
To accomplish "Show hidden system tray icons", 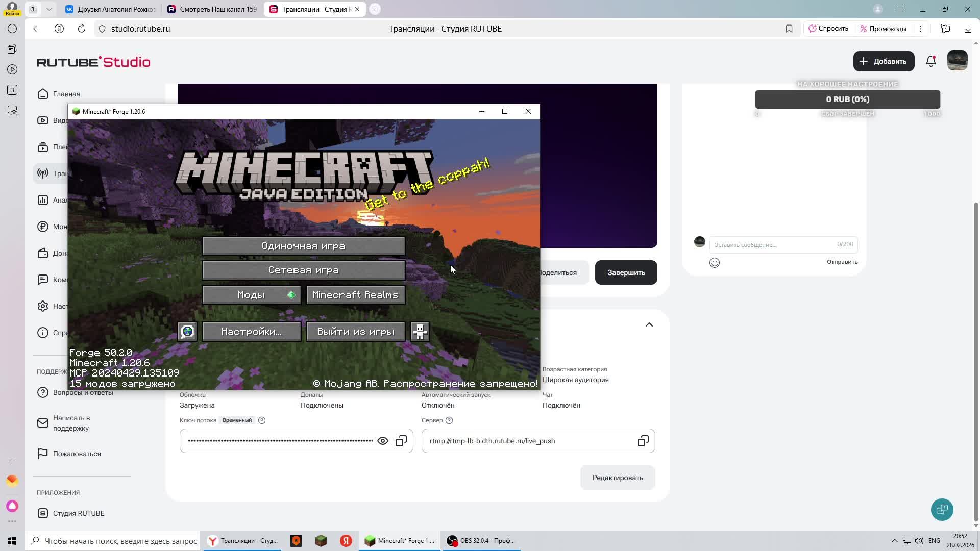I will point(894,541).
